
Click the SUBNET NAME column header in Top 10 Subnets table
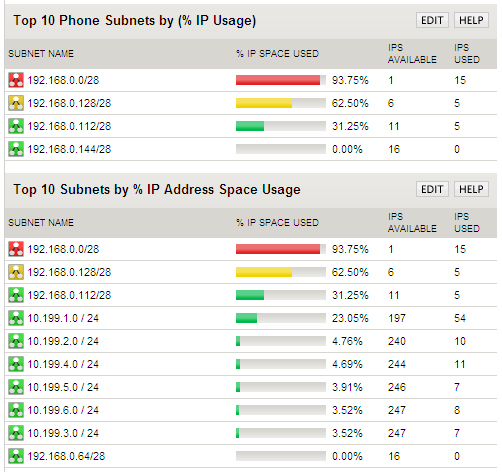[x=41, y=222]
